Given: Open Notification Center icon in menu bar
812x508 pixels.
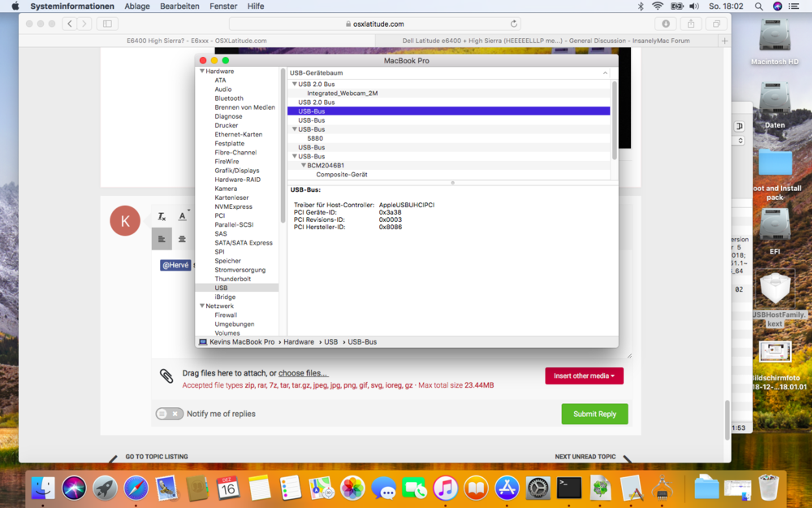Looking at the screenshot, I should click(793, 7).
